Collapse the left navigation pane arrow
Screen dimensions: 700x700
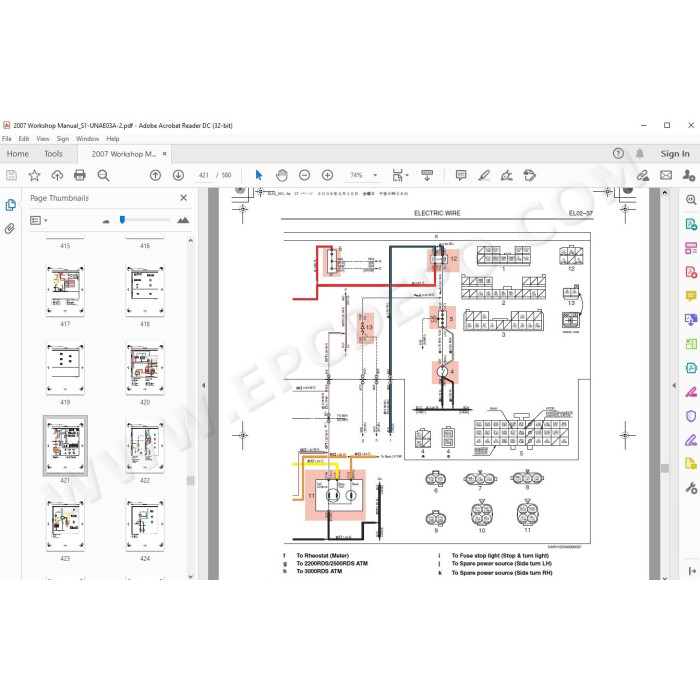point(204,385)
